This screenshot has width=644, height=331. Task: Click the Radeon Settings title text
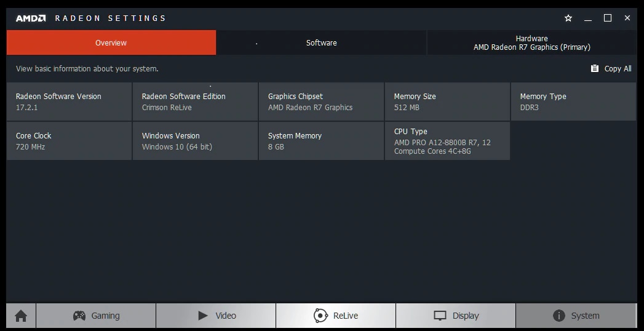tap(110, 18)
